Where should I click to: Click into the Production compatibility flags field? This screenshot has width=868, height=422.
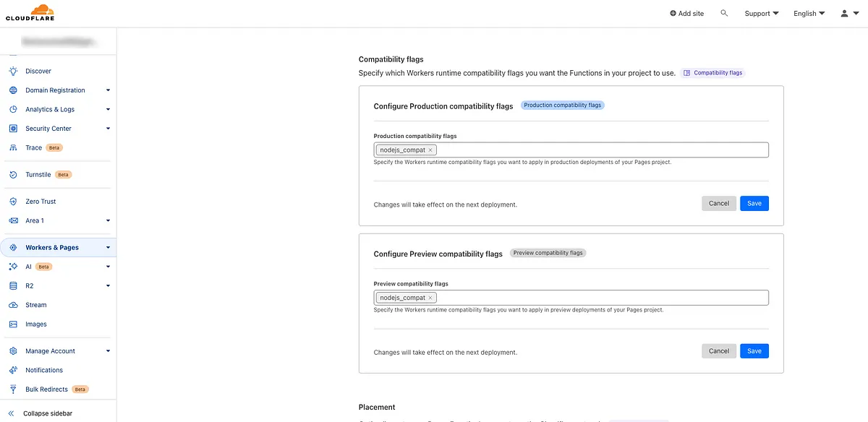[600, 150]
